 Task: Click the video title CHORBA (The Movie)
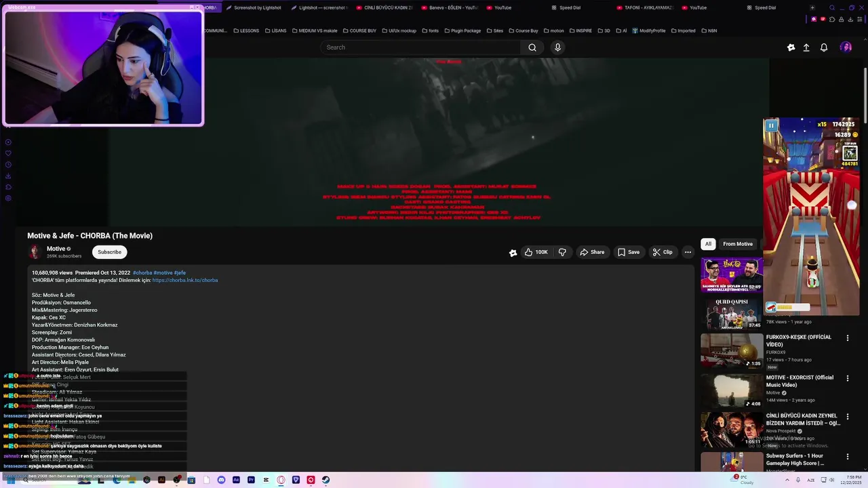90,236
